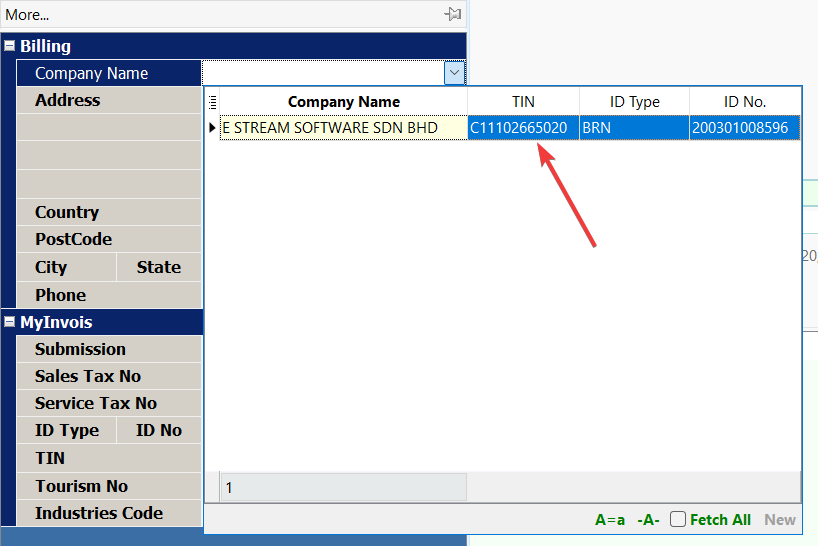Collapse the Billing section
The width and height of the screenshot is (818, 546).
(x=10, y=46)
